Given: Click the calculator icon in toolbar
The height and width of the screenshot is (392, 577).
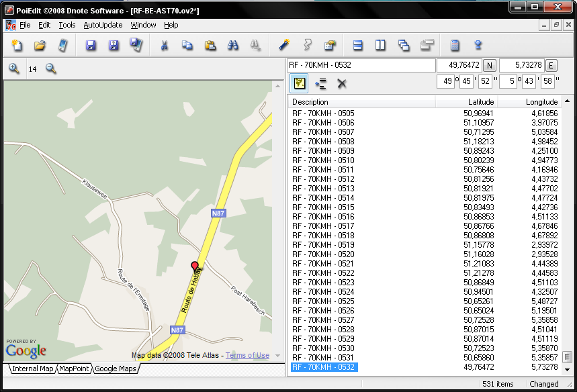Looking at the screenshot, I should [455, 46].
